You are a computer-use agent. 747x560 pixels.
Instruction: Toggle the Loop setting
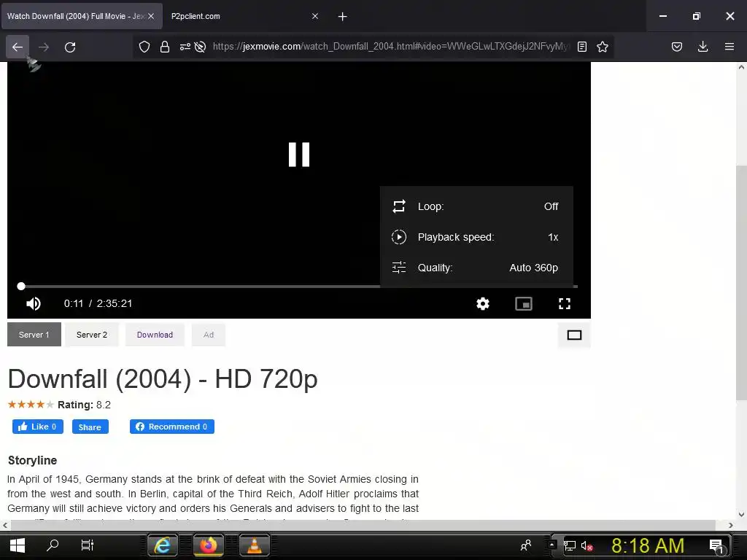pos(476,206)
